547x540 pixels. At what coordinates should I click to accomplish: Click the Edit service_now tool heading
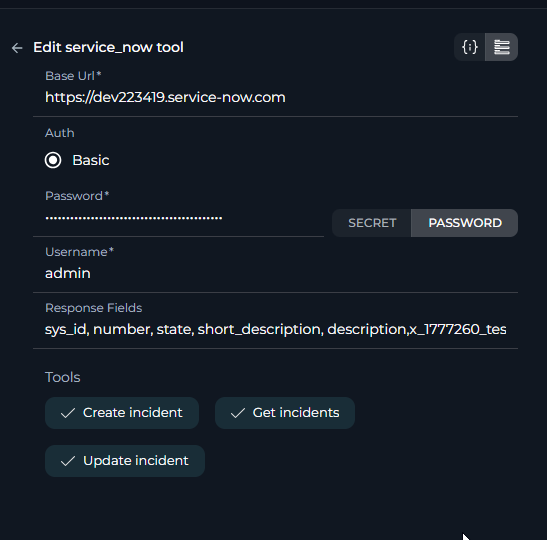(x=108, y=47)
